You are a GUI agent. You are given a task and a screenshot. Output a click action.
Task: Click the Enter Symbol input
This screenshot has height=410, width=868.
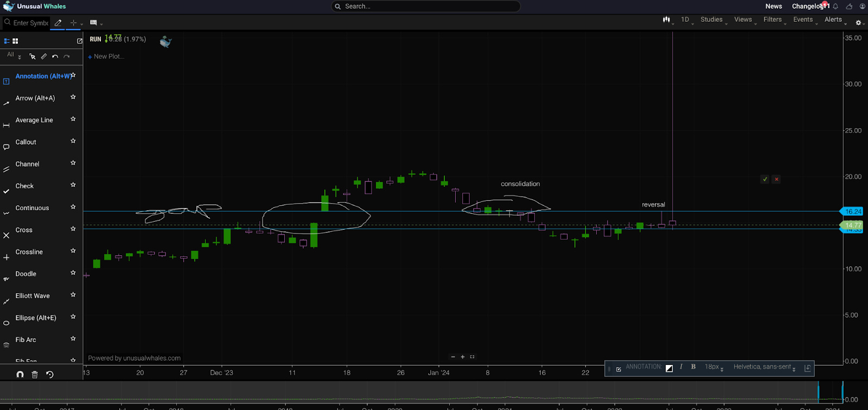pos(26,23)
